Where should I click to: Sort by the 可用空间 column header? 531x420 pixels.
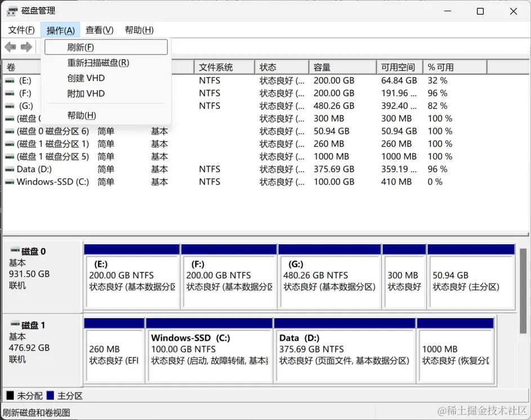tap(400, 67)
